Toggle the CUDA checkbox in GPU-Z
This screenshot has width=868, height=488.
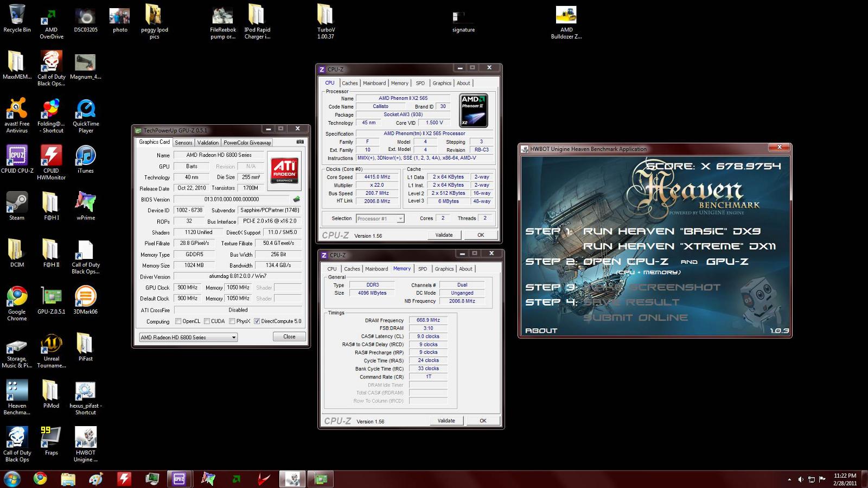click(207, 321)
